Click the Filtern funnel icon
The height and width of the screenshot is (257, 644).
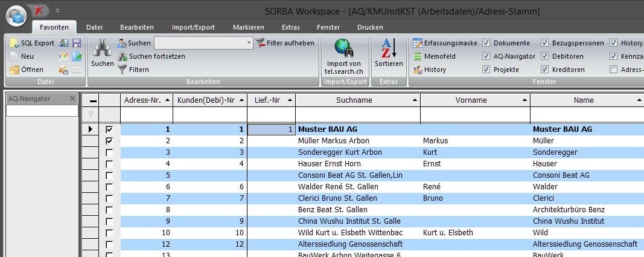click(x=122, y=70)
